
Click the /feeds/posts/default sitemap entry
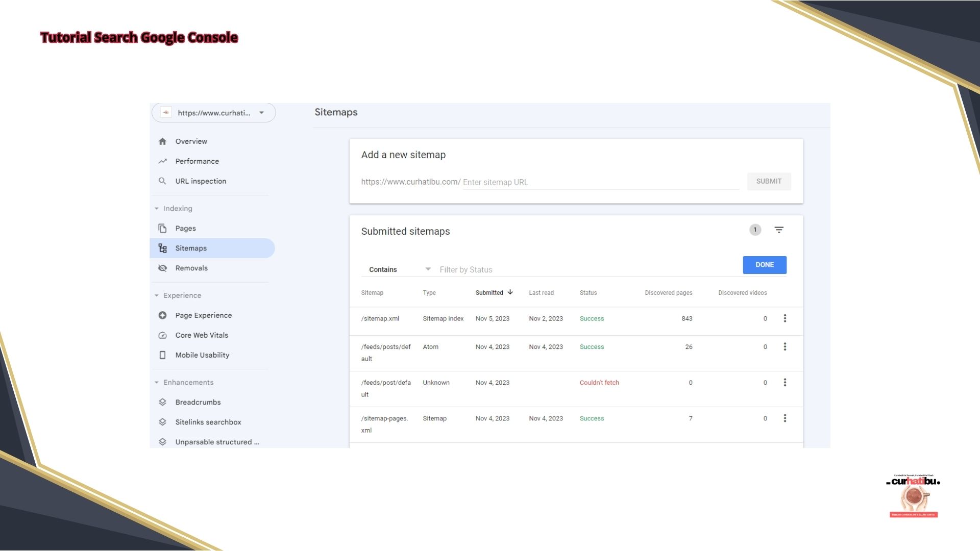point(386,353)
